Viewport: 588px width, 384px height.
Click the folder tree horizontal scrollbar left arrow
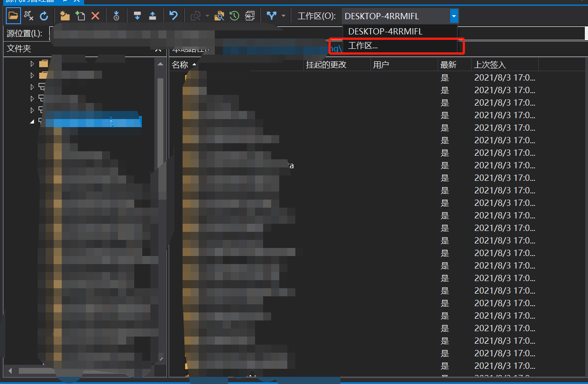tap(10, 371)
